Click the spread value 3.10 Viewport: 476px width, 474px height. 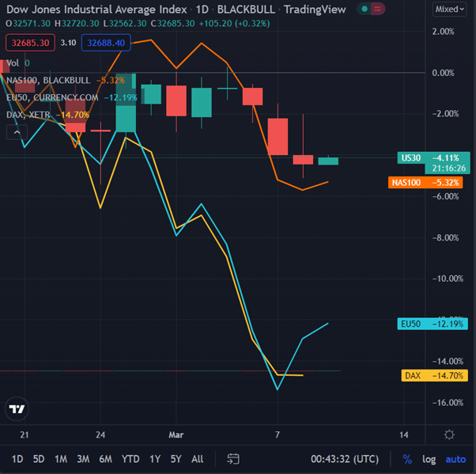pyautogui.click(x=68, y=43)
